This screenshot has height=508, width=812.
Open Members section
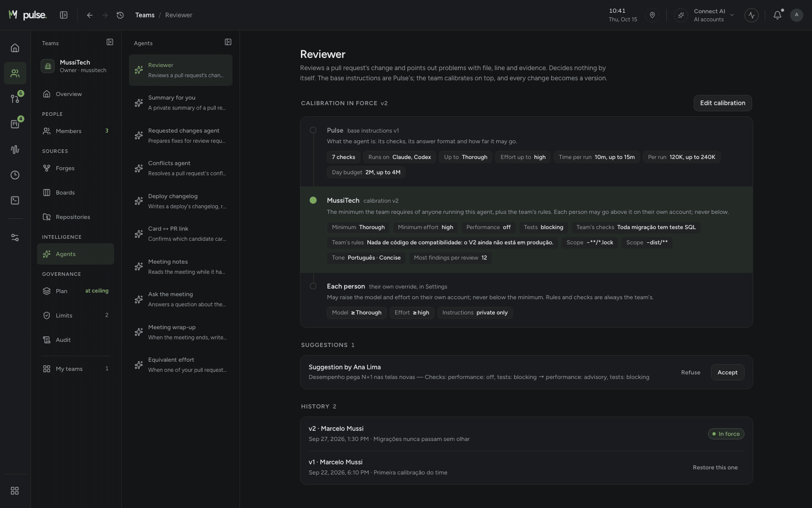(x=76, y=131)
